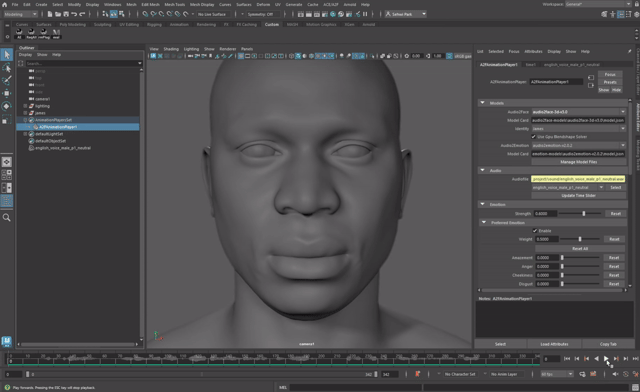Open the Audio2Emotion model dropdown

(x=578, y=145)
